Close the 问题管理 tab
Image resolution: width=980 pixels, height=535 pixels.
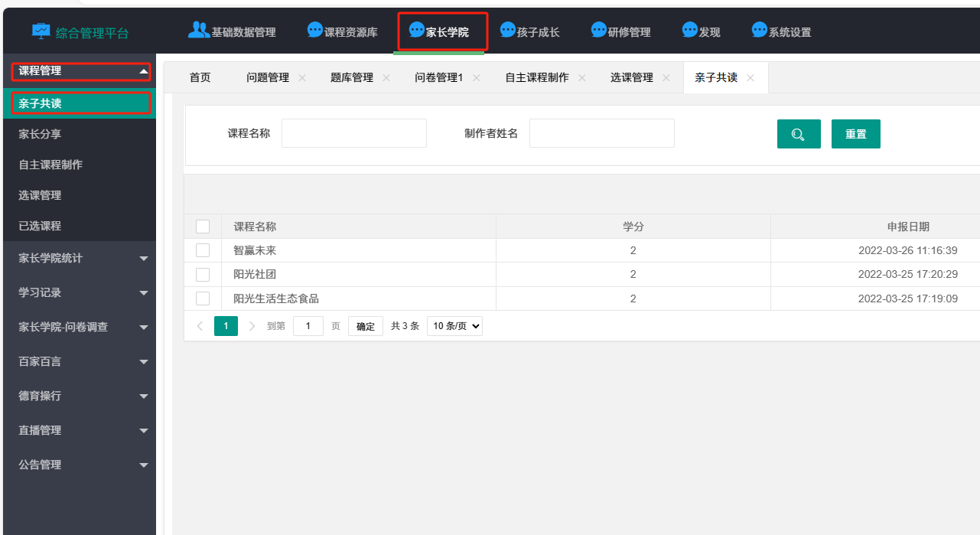tap(302, 78)
